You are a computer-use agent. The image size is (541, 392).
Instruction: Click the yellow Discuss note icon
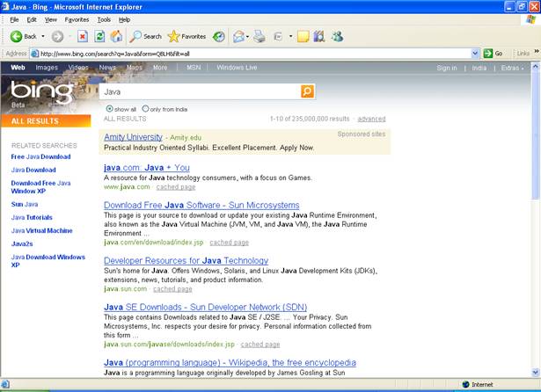[x=303, y=36]
